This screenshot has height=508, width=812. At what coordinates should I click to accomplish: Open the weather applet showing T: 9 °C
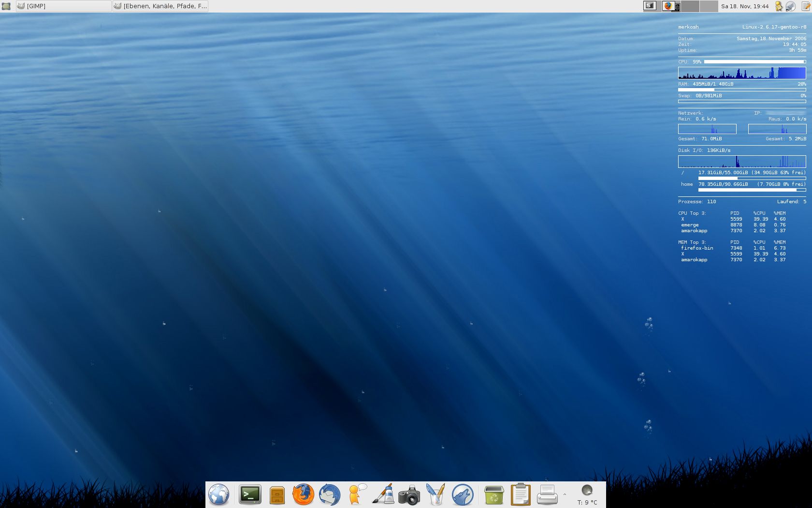pyautogui.click(x=587, y=495)
